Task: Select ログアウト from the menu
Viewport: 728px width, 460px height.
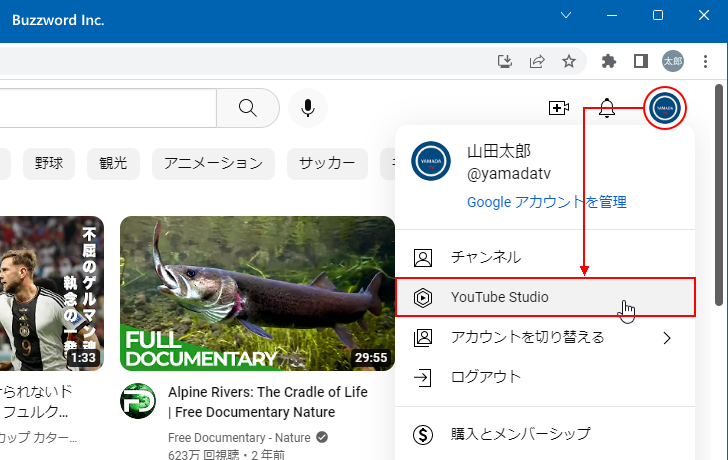Action: point(545,377)
